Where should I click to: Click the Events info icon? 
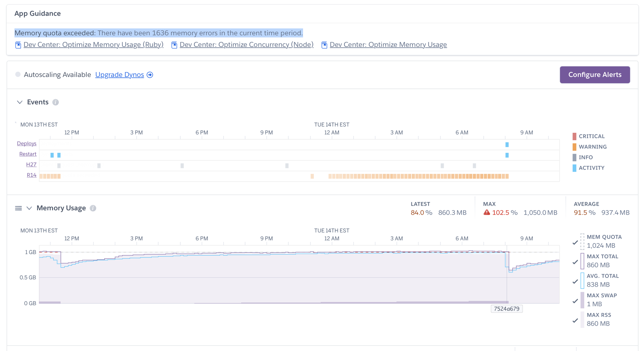[55, 102]
